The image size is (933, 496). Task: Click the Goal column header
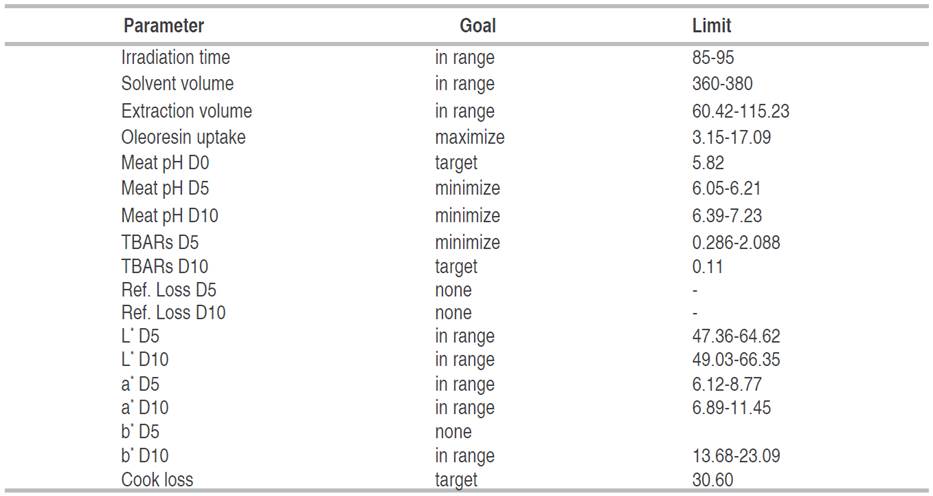[477, 26]
